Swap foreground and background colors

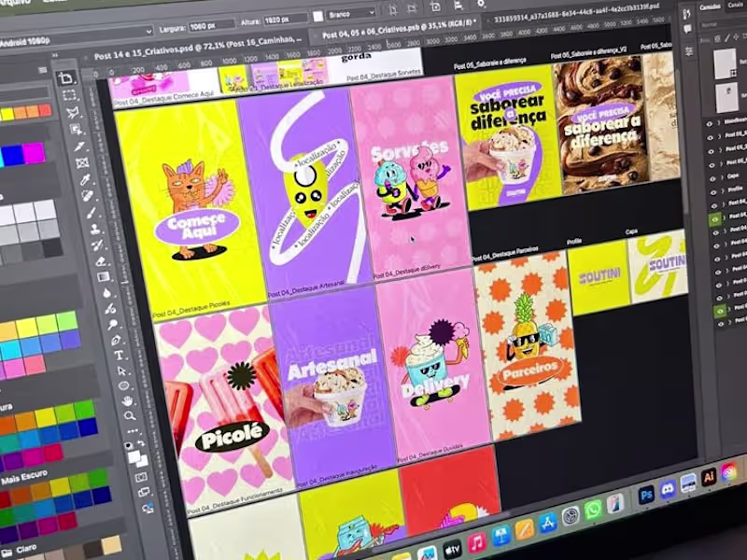click(x=141, y=442)
